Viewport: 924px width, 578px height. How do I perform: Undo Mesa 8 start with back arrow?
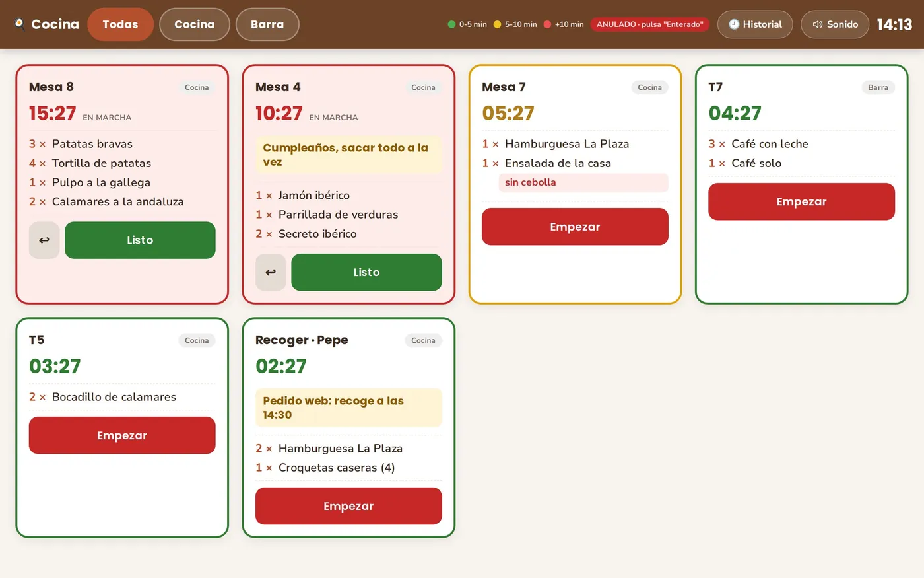pos(44,240)
